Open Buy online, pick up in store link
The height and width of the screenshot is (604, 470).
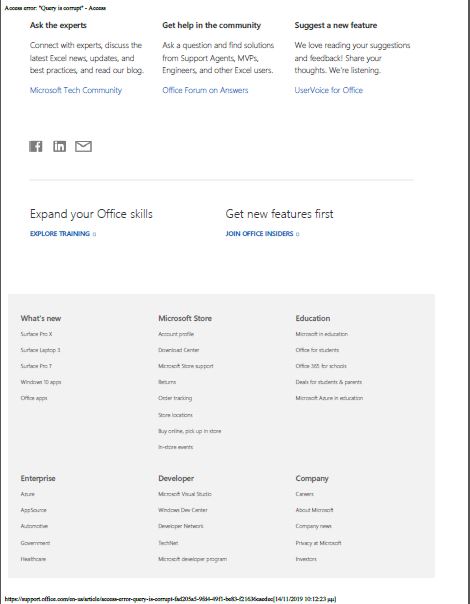[190, 431]
